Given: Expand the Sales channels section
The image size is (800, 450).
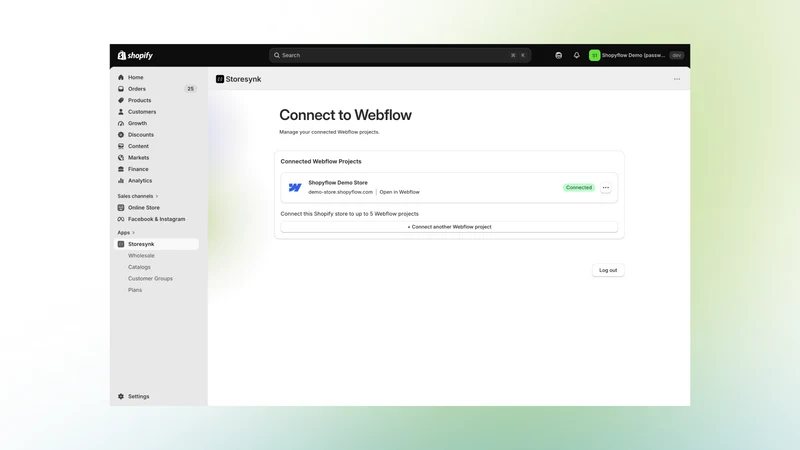Looking at the screenshot, I should [138, 196].
